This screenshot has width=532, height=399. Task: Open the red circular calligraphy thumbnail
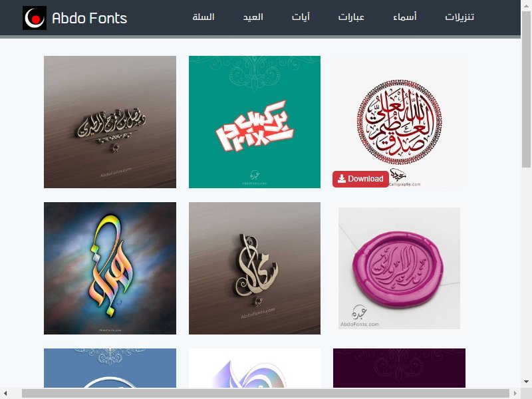coord(399,122)
